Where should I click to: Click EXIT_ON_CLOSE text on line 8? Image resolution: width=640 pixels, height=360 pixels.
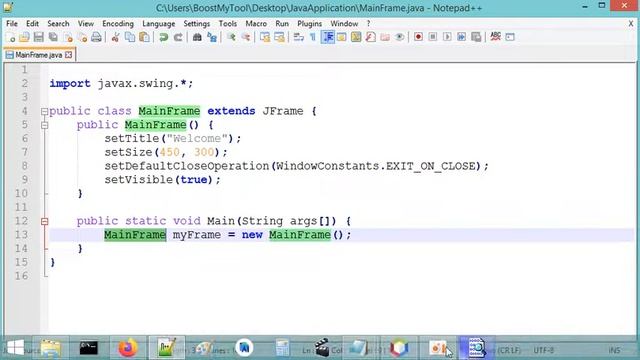[x=431, y=167]
